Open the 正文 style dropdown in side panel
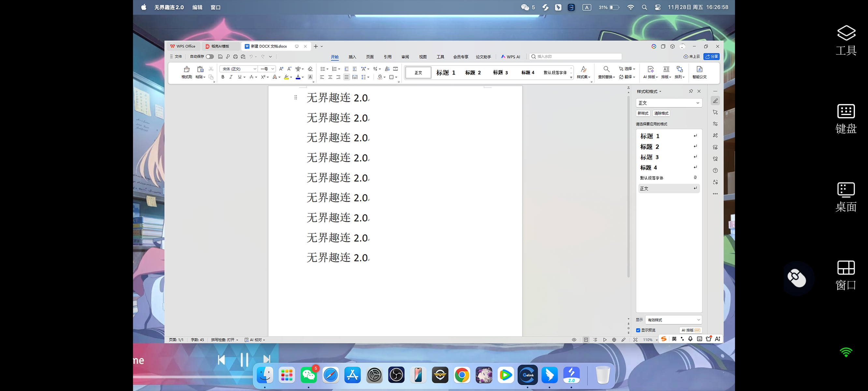868x391 pixels. (x=669, y=103)
